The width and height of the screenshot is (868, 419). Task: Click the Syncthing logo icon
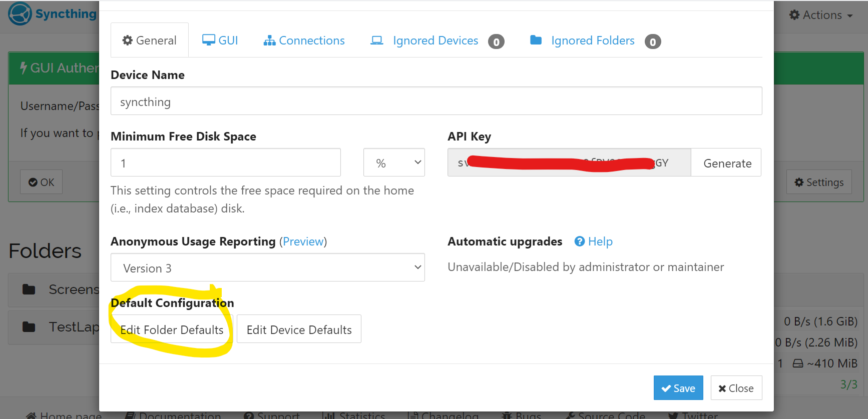tap(20, 13)
